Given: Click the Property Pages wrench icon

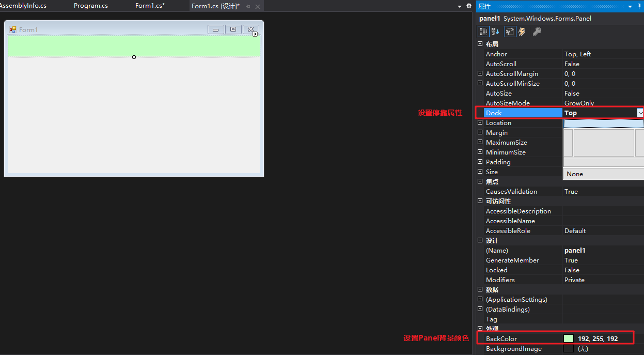Looking at the screenshot, I should [537, 31].
